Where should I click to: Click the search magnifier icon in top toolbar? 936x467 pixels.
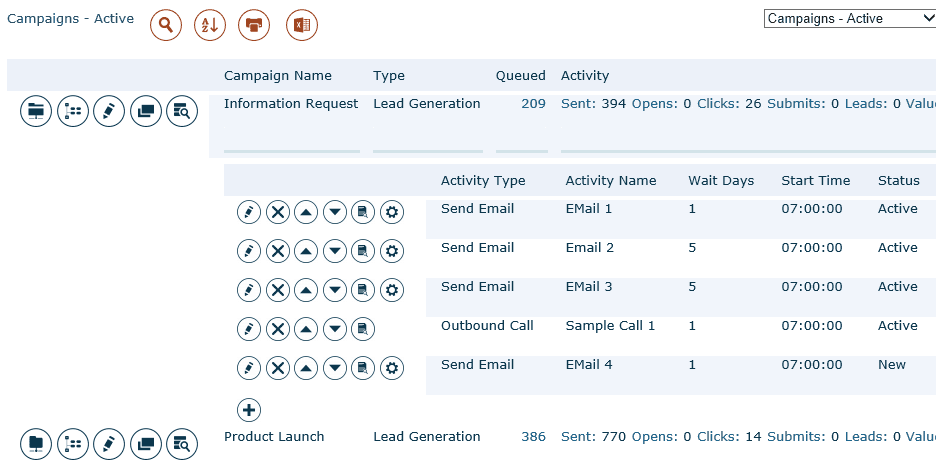point(166,25)
